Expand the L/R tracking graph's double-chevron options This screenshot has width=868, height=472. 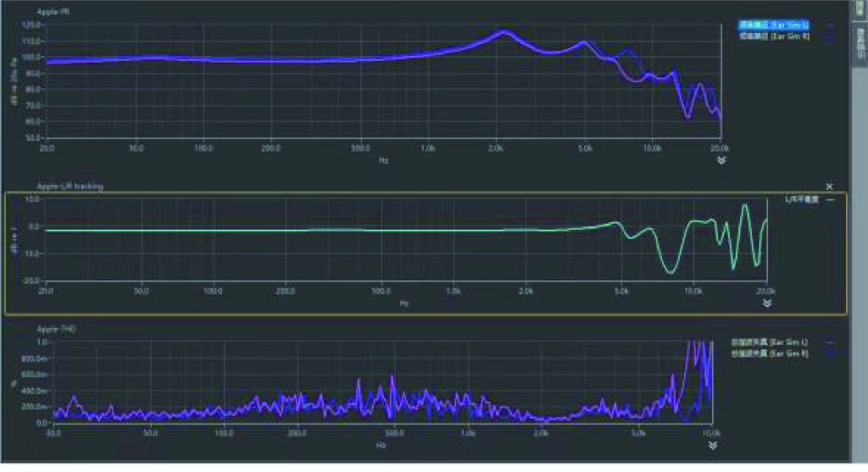(x=767, y=303)
